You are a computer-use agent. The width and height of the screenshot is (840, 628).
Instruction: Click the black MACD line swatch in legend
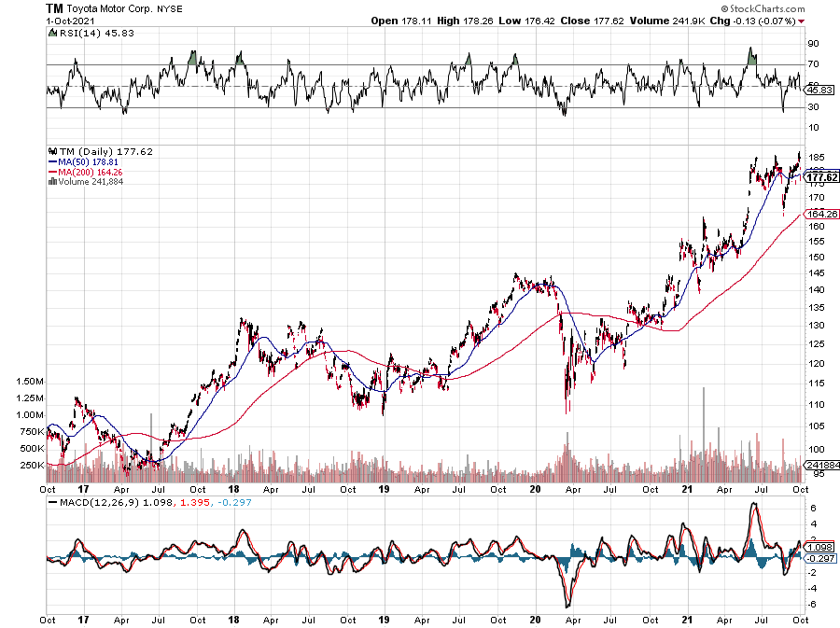point(52,503)
